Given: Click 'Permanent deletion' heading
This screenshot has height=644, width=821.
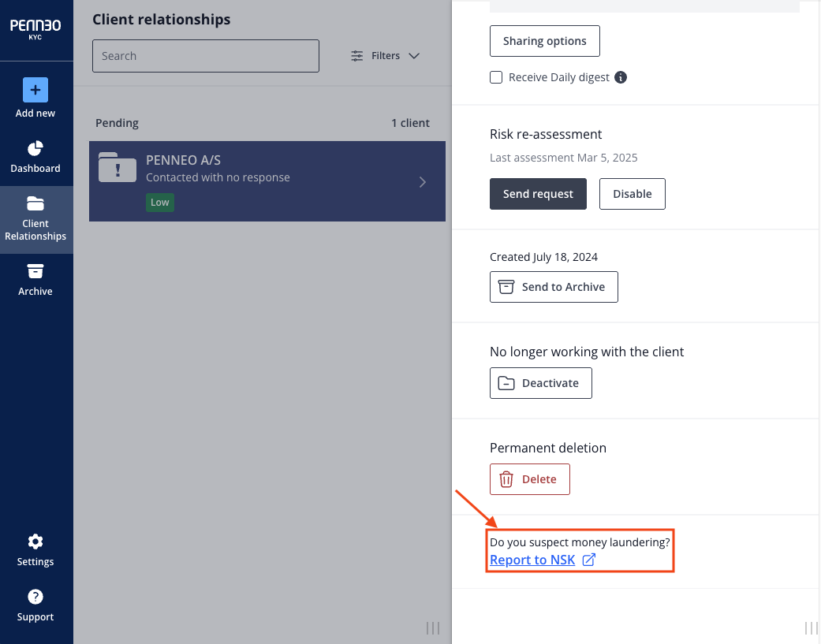Looking at the screenshot, I should pos(547,448).
